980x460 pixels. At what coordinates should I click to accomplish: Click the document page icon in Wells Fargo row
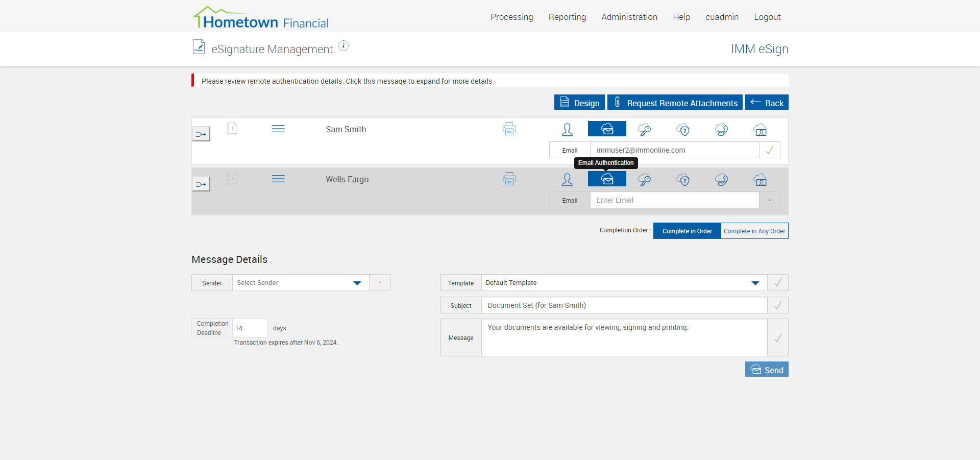pyautogui.click(x=232, y=178)
